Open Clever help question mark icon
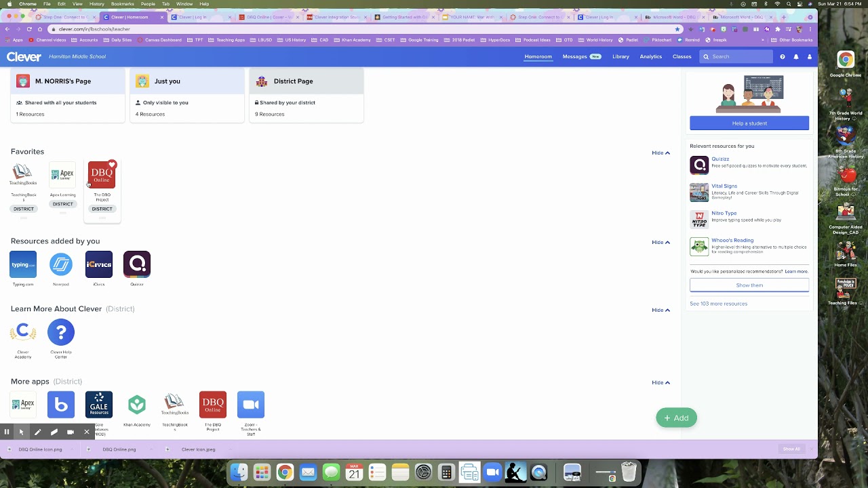 point(783,57)
